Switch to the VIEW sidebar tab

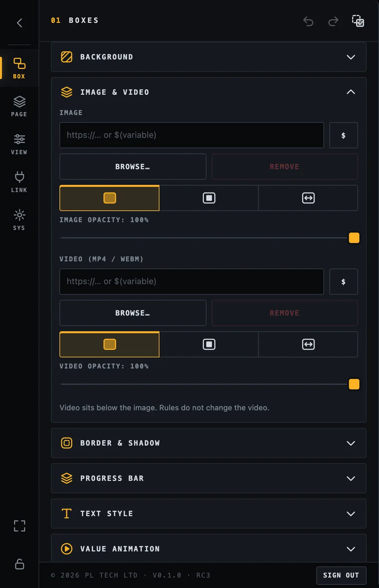pos(19,144)
